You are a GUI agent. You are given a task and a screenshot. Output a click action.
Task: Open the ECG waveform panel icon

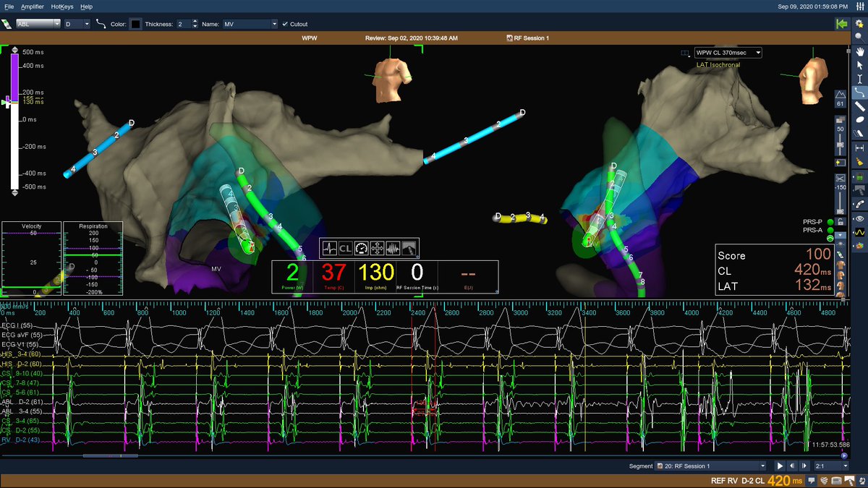point(329,248)
